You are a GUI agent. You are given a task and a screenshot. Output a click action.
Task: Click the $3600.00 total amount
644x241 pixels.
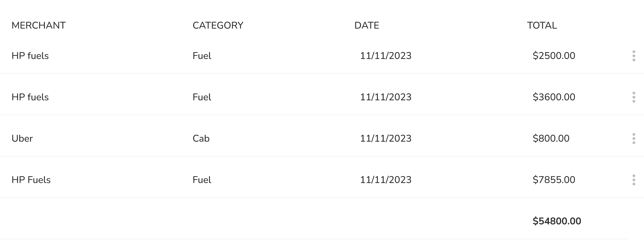pyautogui.click(x=554, y=97)
